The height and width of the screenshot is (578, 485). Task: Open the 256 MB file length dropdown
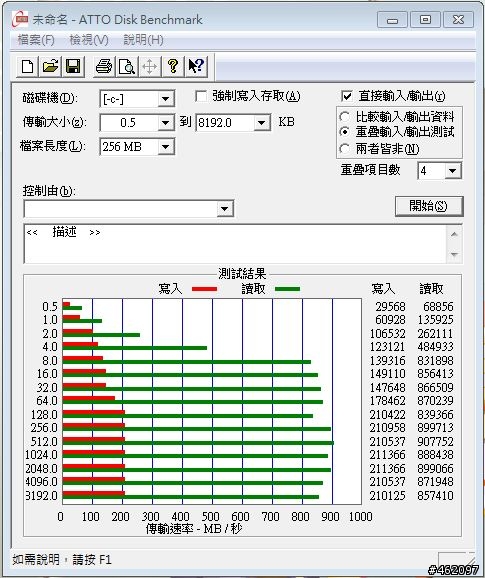click(x=166, y=147)
